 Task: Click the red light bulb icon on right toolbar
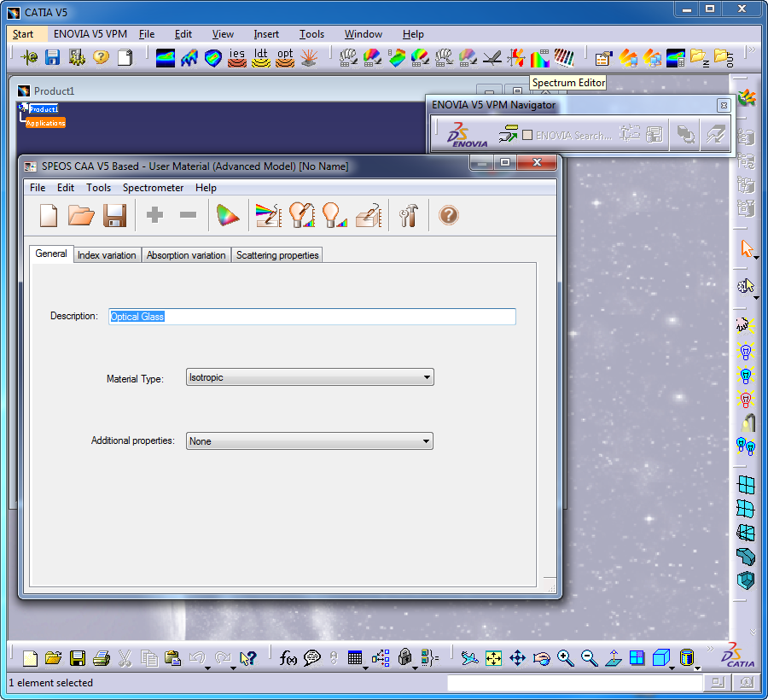746,400
